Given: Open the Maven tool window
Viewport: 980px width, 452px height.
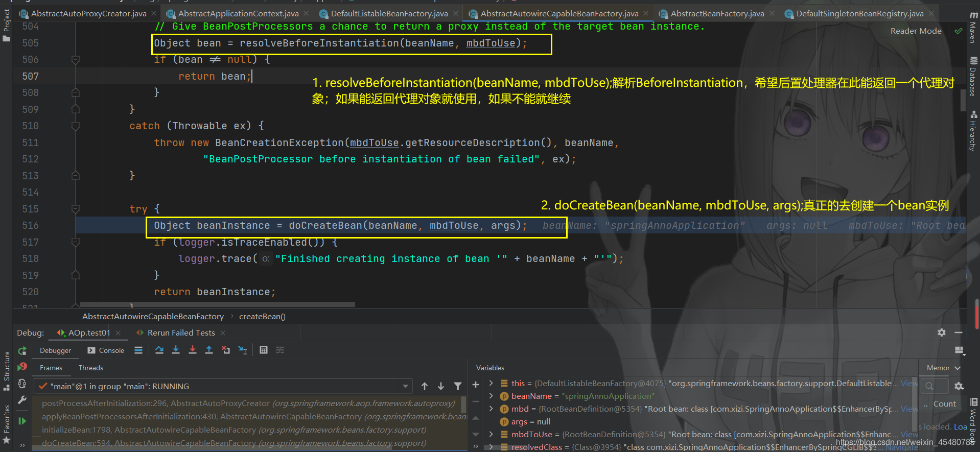Looking at the screenshot, I should (x=974, y=28).
